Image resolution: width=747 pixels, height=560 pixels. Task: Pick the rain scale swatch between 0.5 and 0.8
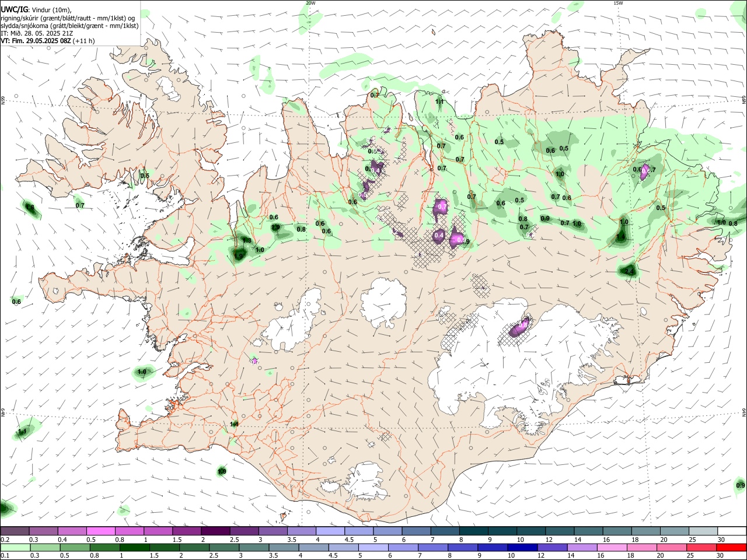point(75,547)
